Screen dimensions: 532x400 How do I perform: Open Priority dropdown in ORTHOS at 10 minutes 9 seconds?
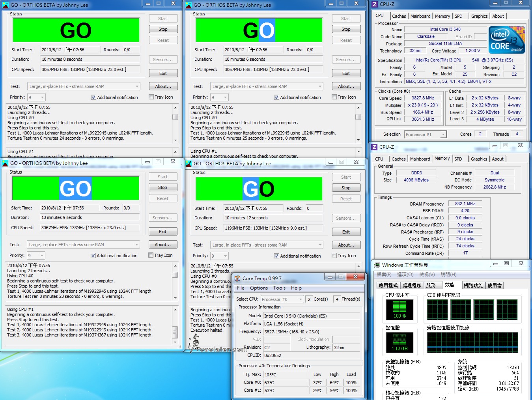[x=36, y=255]
